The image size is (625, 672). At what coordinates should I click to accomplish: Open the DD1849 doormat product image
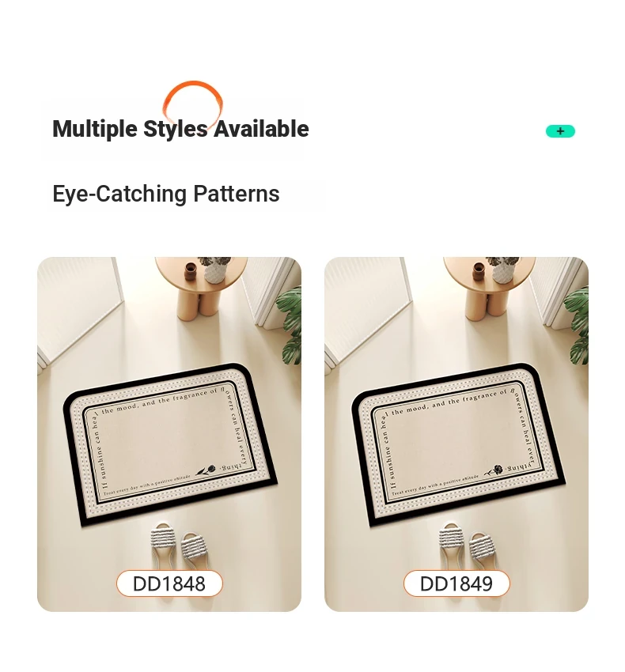456,434
